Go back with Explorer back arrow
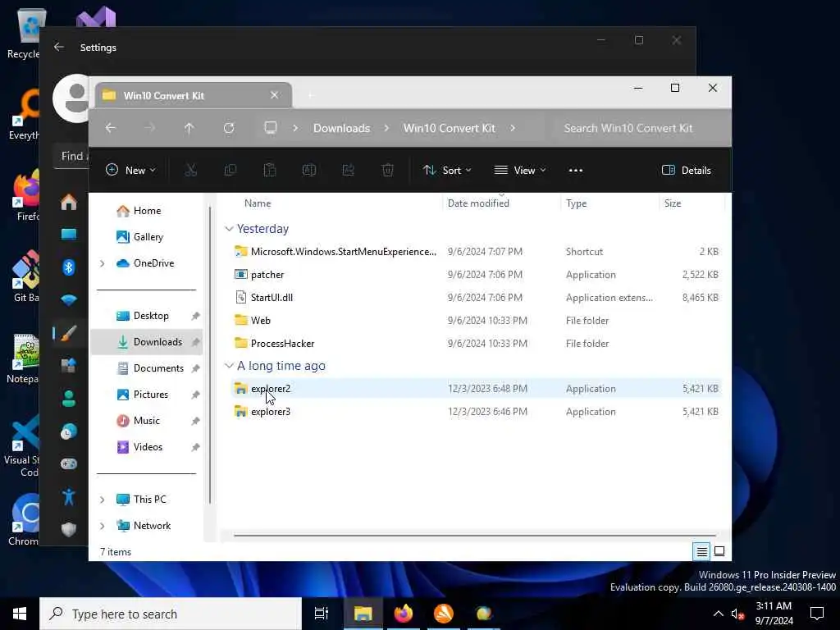Screen dimensions: 840x630 111,128
